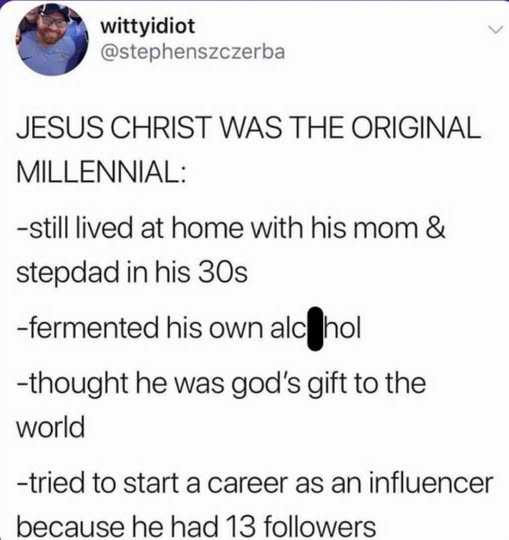Viewport: 509px width, 540px height.
Task: Click the word 'followers'
Action: tap(320, 527)
